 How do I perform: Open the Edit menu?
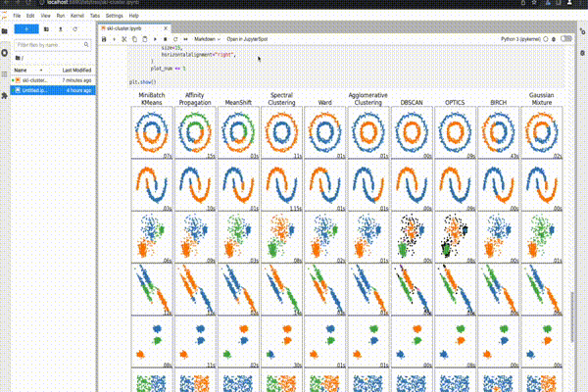[30, 16]
